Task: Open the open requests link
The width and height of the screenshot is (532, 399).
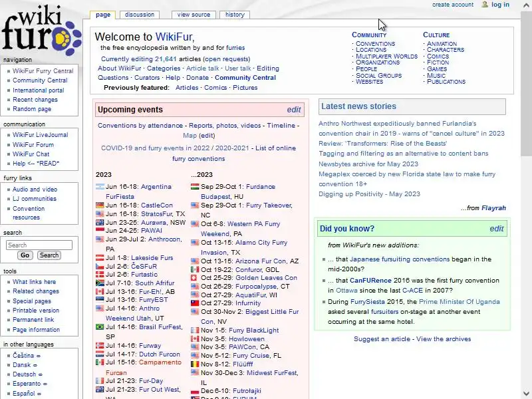Action: pyautogui.click(x=227, y=59)
